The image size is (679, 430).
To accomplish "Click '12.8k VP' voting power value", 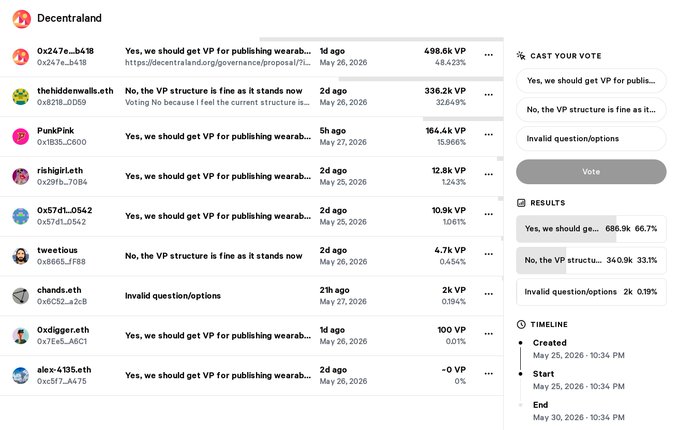I will coord(449,171).
